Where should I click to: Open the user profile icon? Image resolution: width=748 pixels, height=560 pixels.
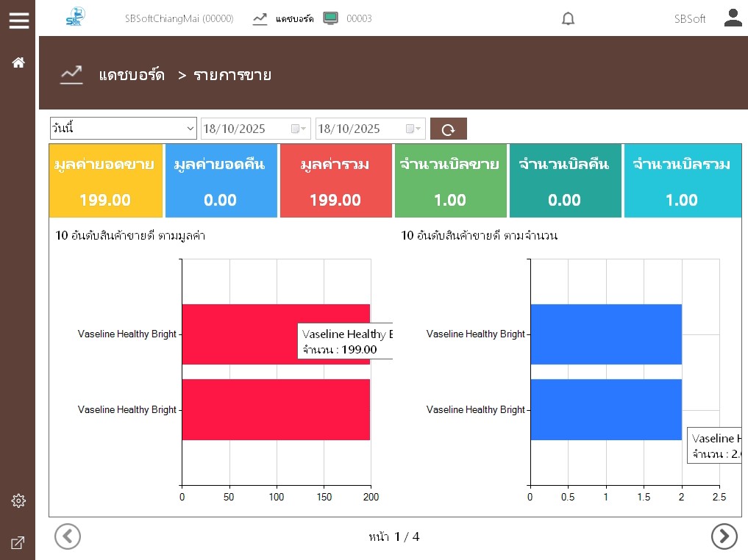click(x=733, y=18)
